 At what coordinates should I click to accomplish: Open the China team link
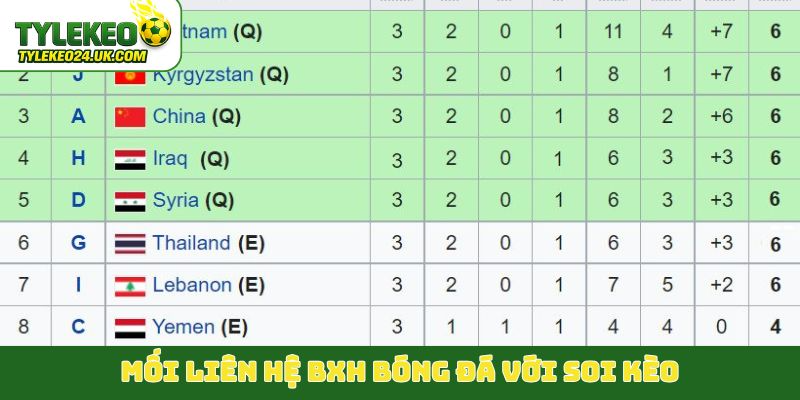[x=179, y=116]
